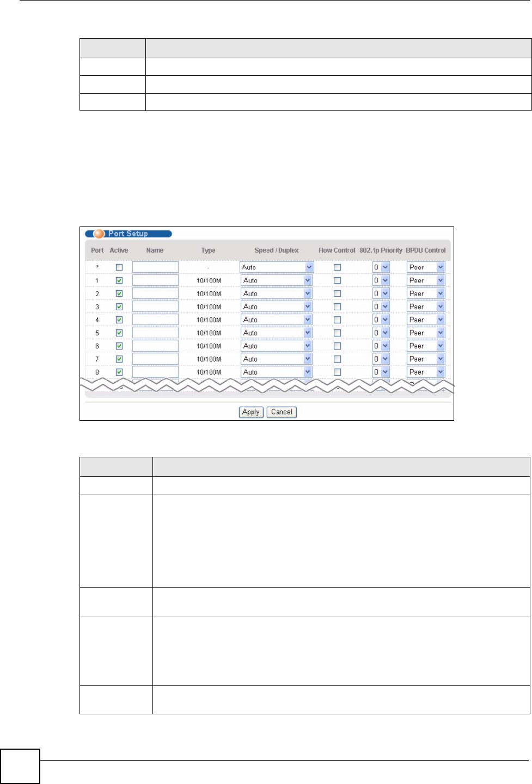The image size is (532, 784).
Task: Click the Name field for port 6
Action: (155, 346)
